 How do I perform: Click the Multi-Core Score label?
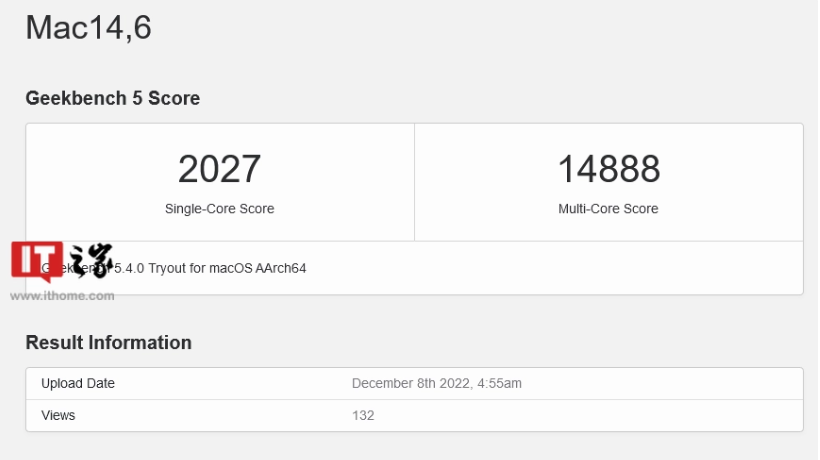coord(608,209)
